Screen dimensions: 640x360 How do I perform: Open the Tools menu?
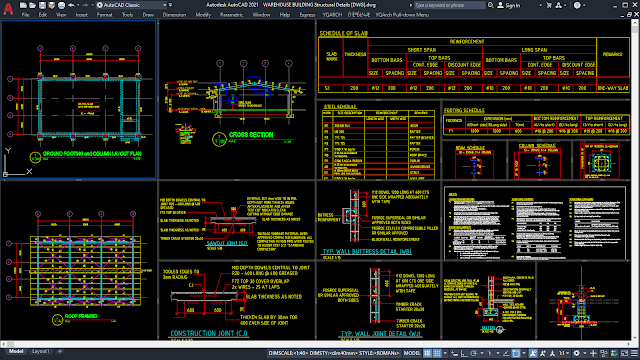[127, 15]
